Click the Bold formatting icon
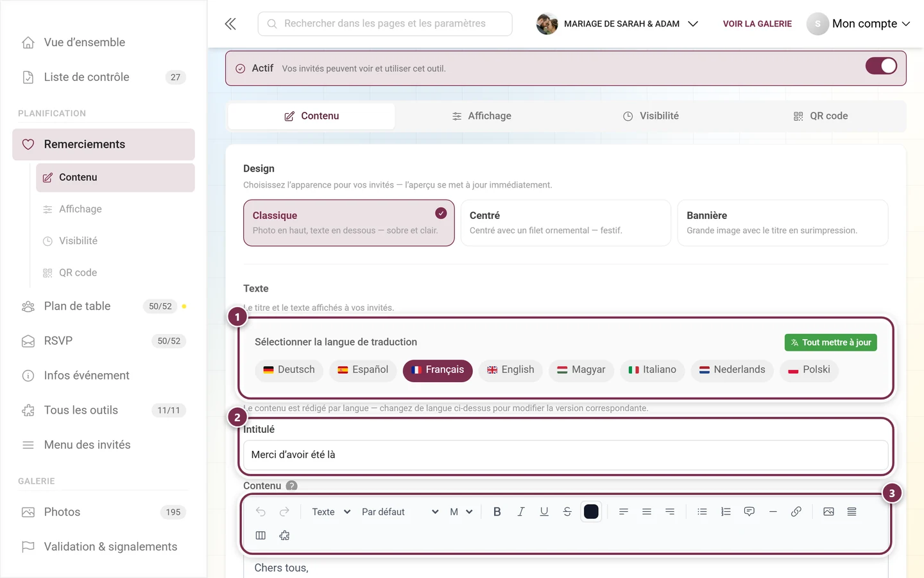This screenshot has width=924, height=578. (x=497, y=512)
